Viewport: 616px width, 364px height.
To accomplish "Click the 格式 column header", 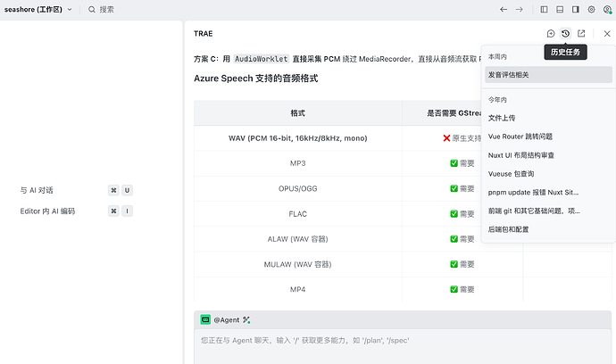I will click(298, 113).
